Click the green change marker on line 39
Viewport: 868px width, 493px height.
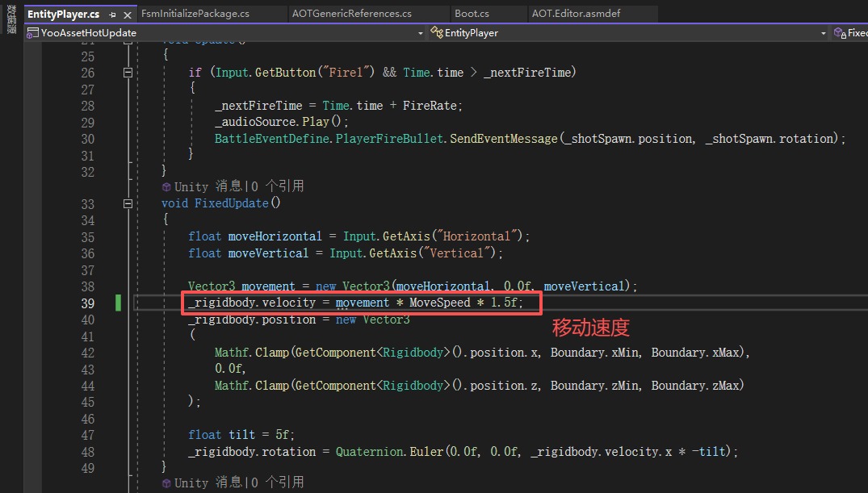click(118, 303)
